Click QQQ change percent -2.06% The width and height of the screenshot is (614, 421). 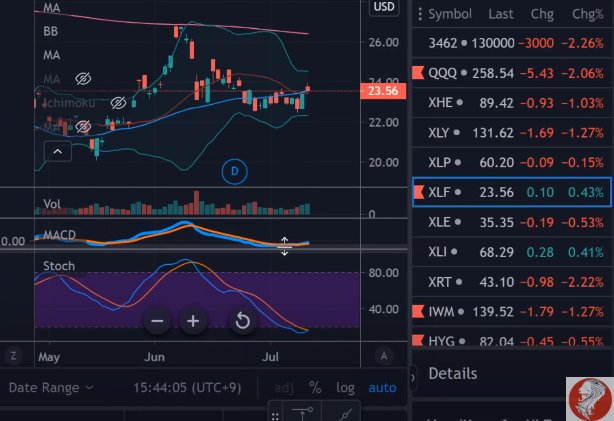click(x=583, y=73)
